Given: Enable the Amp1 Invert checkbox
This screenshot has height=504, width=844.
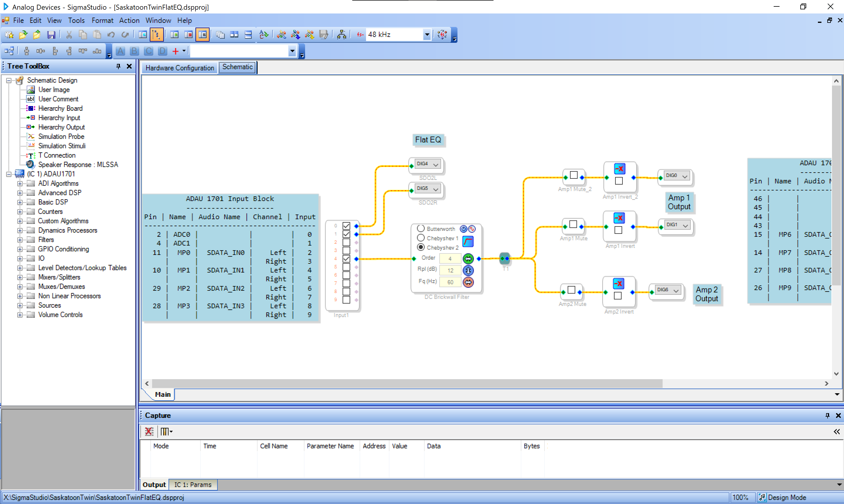Looking at the screenshot, I should 618,230.
